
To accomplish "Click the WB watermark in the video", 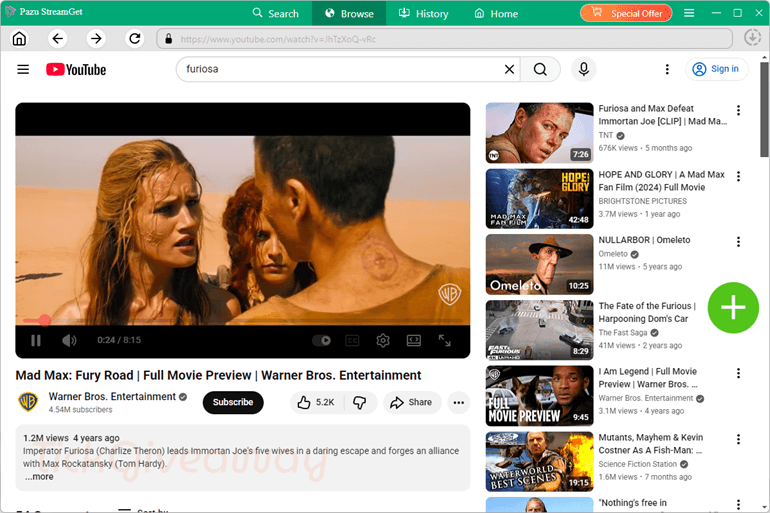I will (449, 294).
